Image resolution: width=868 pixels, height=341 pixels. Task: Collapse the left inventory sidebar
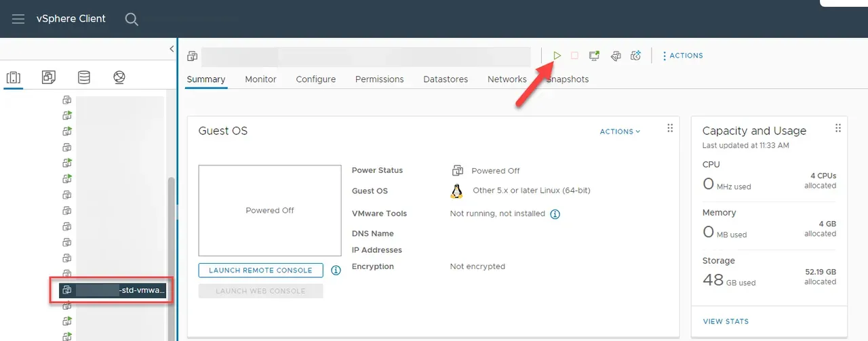(172, 49)
